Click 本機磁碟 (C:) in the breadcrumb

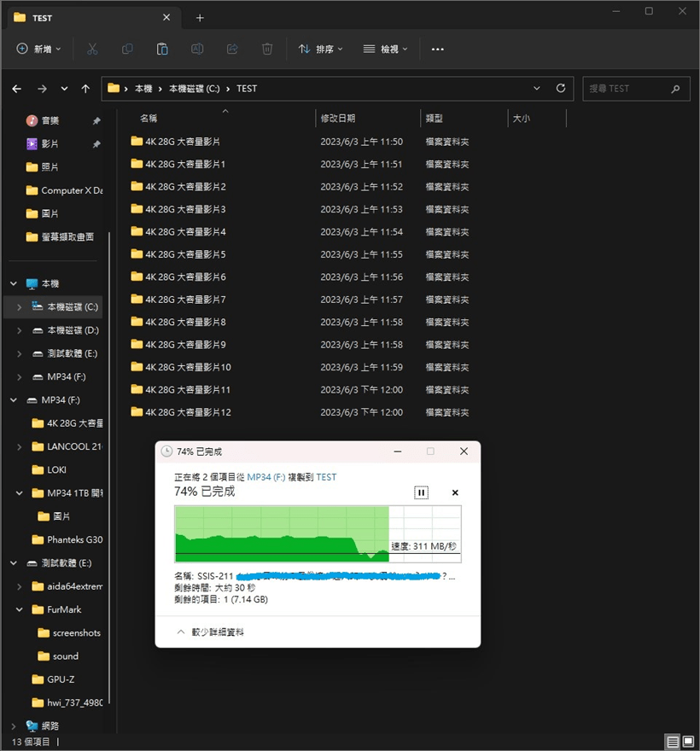[x=194, y=89]
